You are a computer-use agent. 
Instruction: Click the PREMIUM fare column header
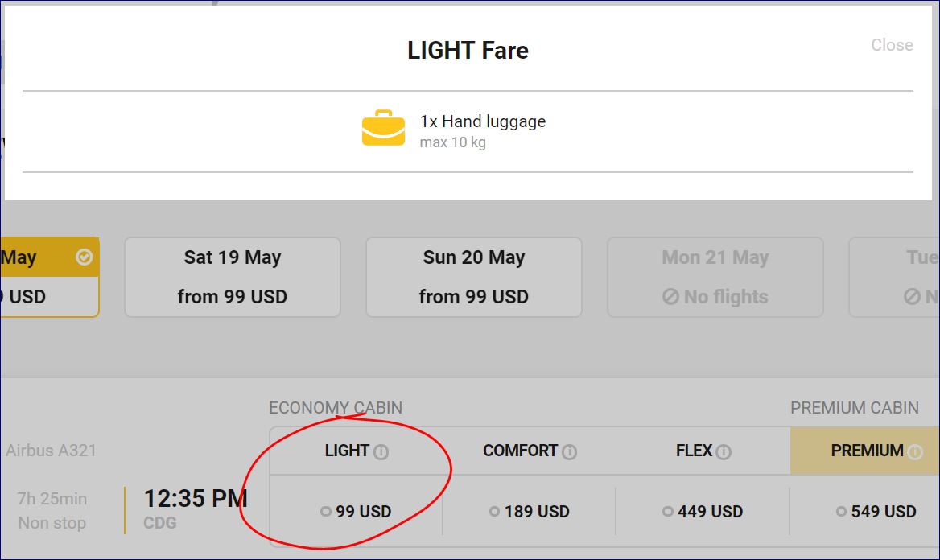(866, 451)
